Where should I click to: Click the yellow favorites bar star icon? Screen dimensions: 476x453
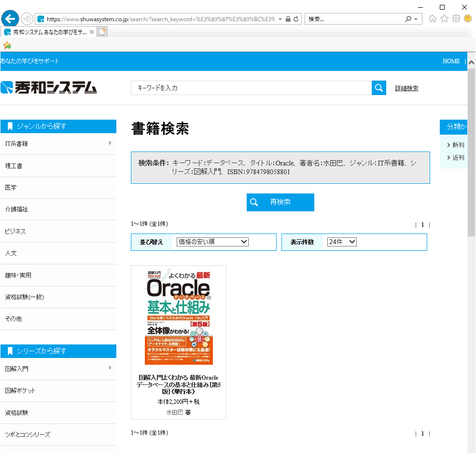(7, 44)
